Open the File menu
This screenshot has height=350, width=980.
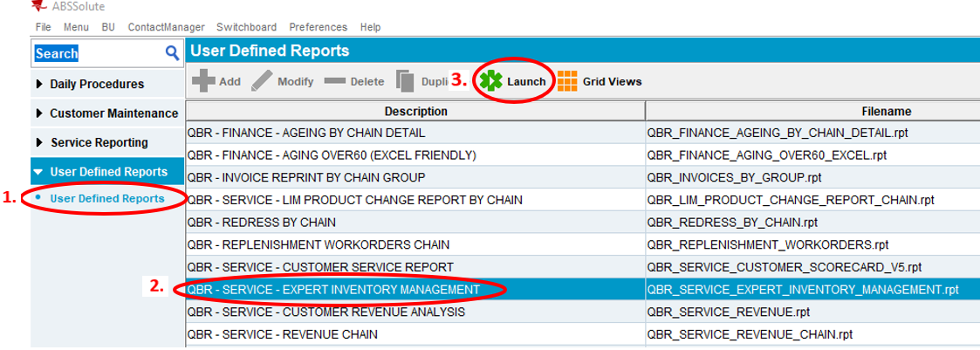pyautogui.click(x=43, y=27)
